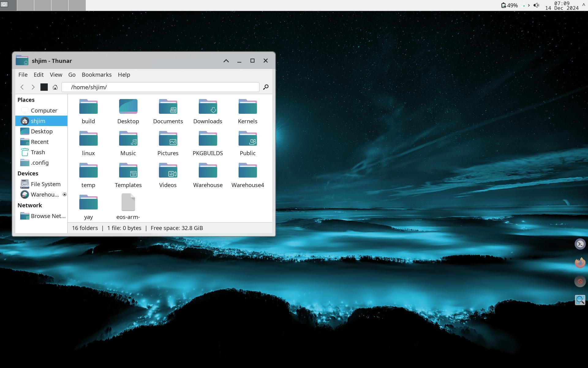Open the Bookmarks menu

click(x=97, y=75)
